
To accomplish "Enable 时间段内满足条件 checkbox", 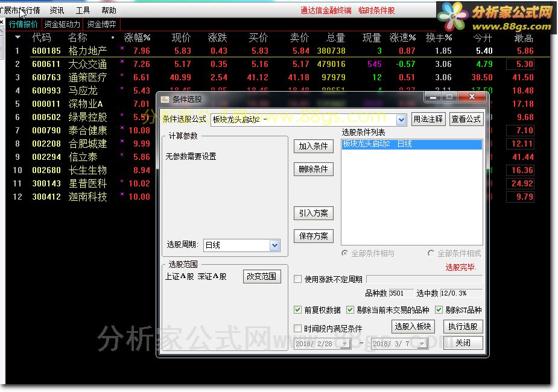I will pos(298,328).
